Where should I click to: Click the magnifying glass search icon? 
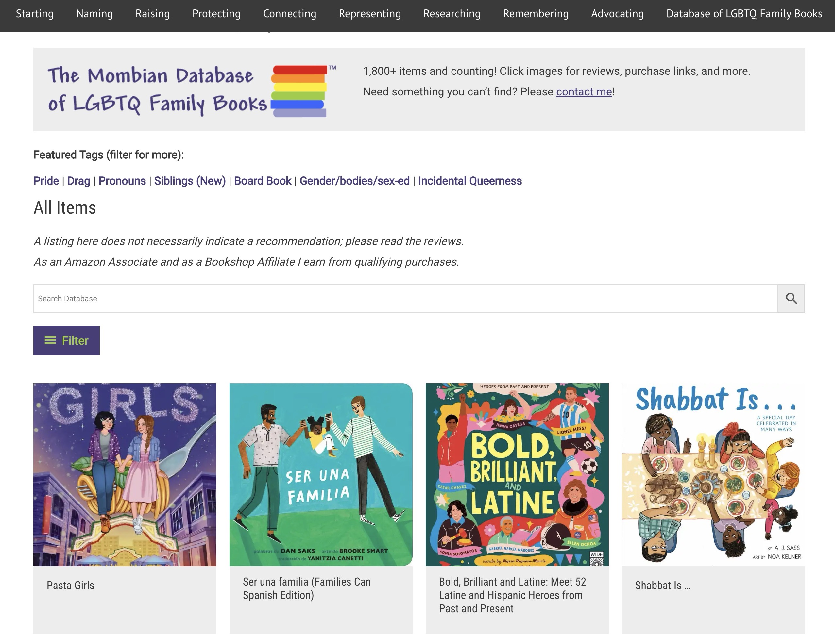tap(791, 299)
